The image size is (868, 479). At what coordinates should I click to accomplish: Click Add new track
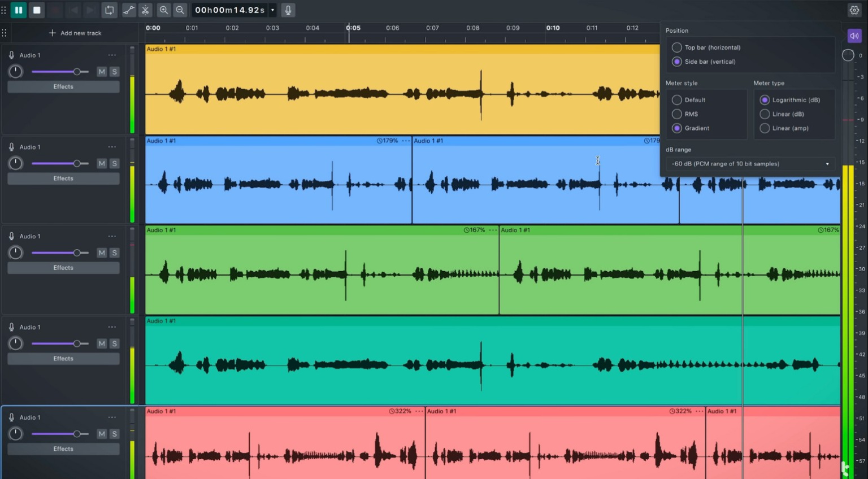(x=75, y=33)
